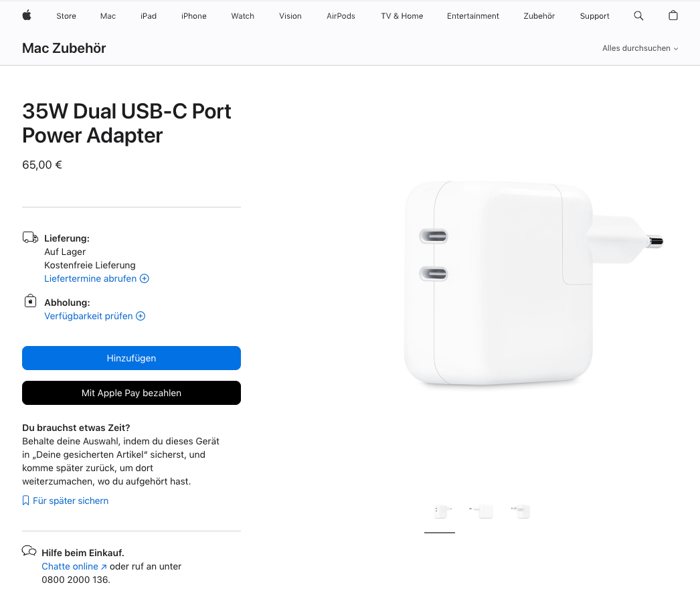Open the Mac menu in navigation bar
Viewport: 700px width, 601px height.
tap(108, 16)
